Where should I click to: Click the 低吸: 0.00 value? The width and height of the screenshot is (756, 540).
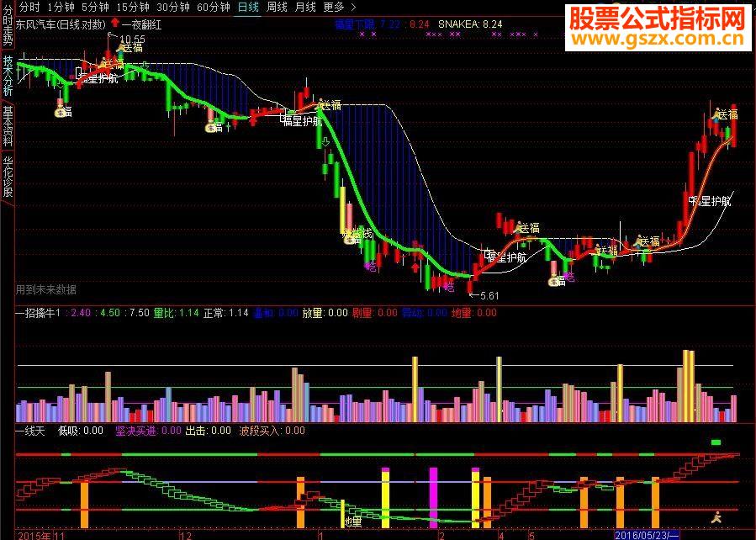click(x=81, y=431)
